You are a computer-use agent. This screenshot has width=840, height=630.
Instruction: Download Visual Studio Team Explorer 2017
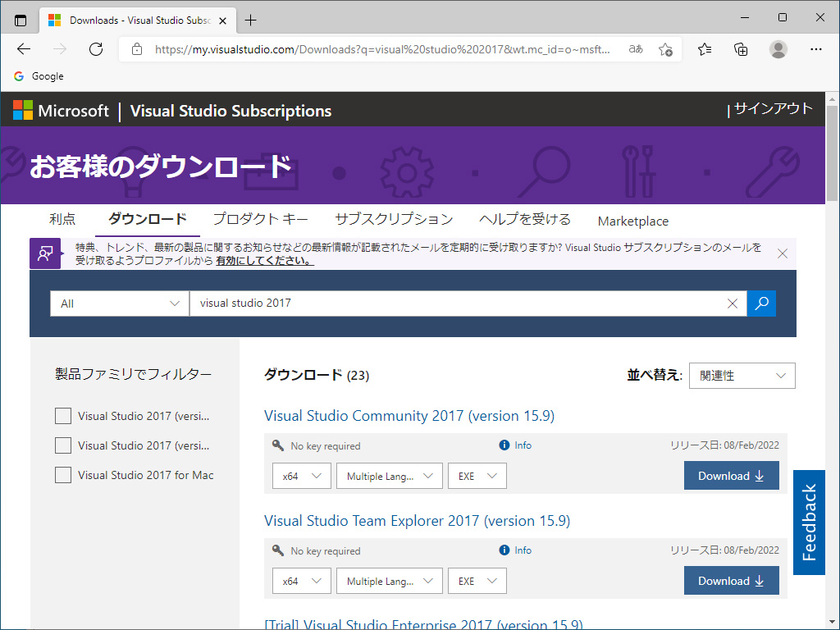pyautogui.click(x=731, y=580)
